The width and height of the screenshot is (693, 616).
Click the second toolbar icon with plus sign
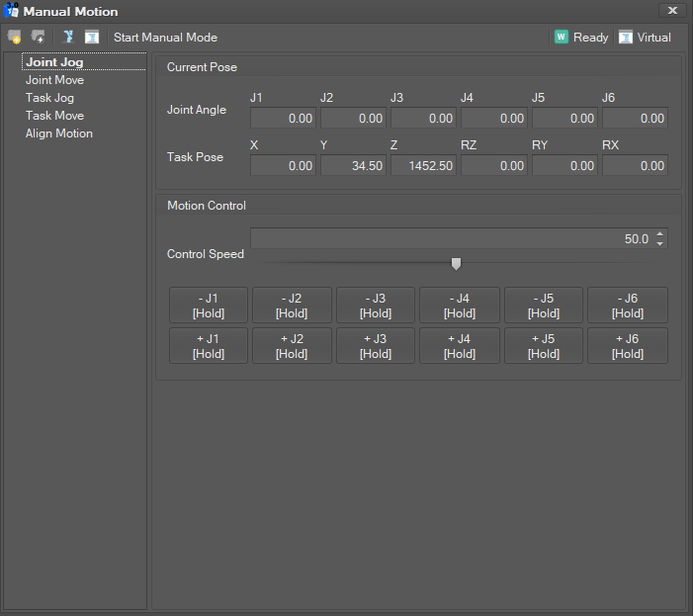click(39, 38)
